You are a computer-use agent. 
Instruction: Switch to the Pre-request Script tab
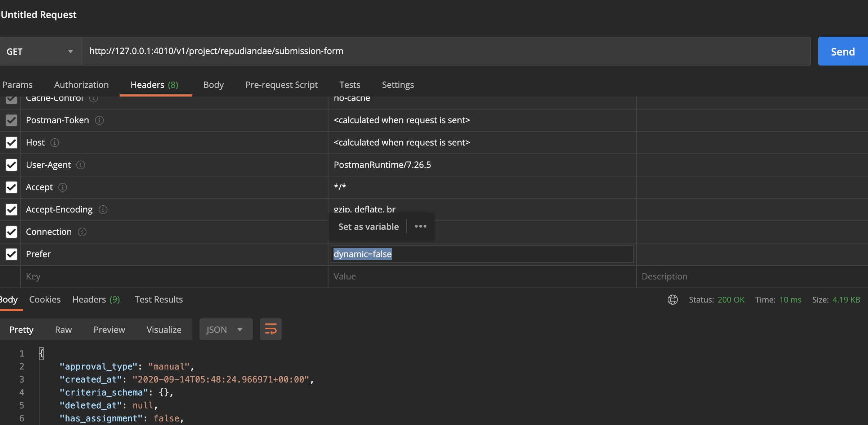click(281, 85)
